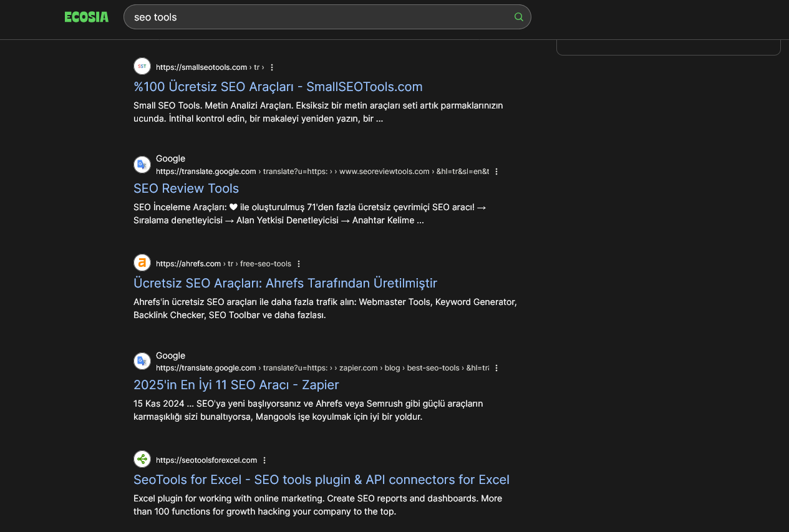
Task: Open 'Ücretsiz SEO Araçları: Ahrefs' result link
Action: 285,283
